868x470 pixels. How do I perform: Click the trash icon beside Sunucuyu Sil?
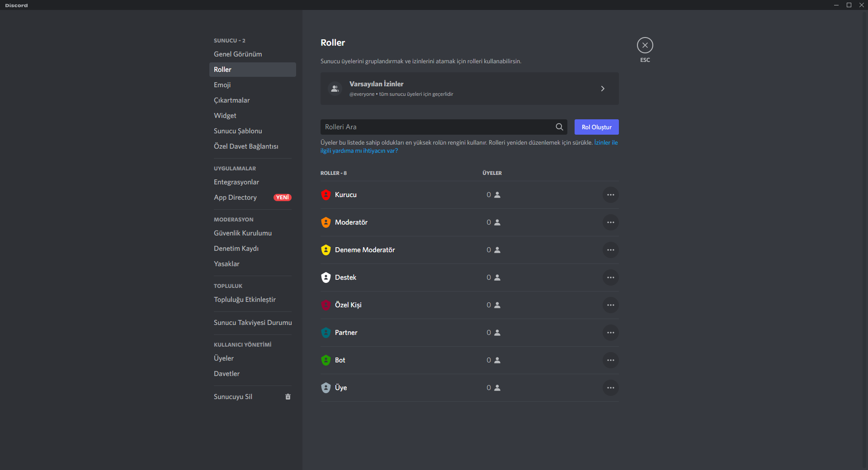(x=288, y=397)
